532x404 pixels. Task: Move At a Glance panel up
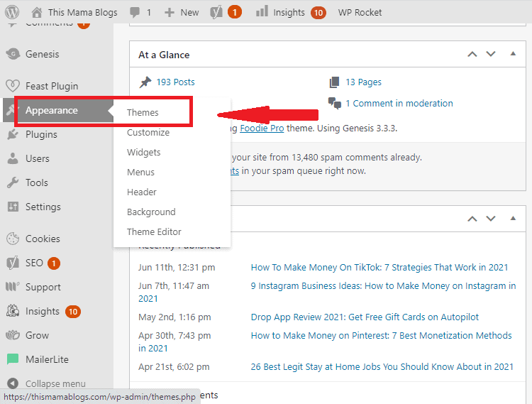click(x=472, y=54)
